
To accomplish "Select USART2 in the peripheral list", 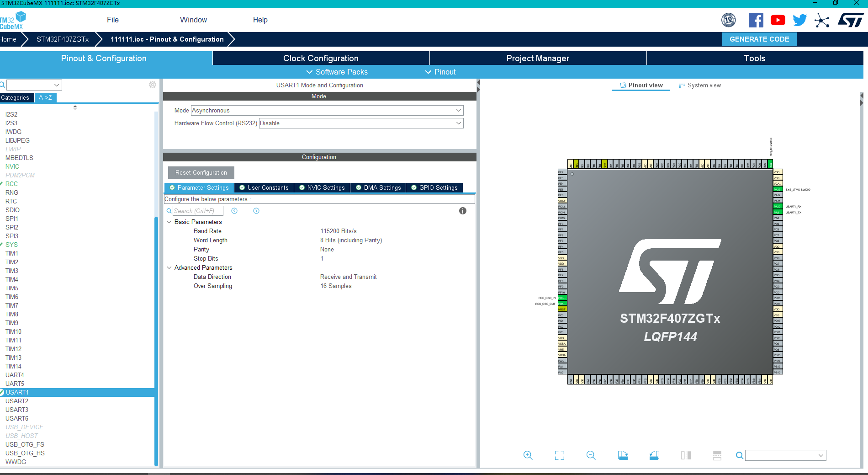I will (17, 401).
